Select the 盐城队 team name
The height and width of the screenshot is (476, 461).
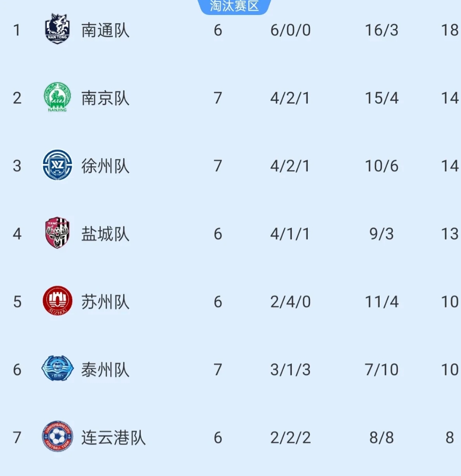click(x=105, y=233)
